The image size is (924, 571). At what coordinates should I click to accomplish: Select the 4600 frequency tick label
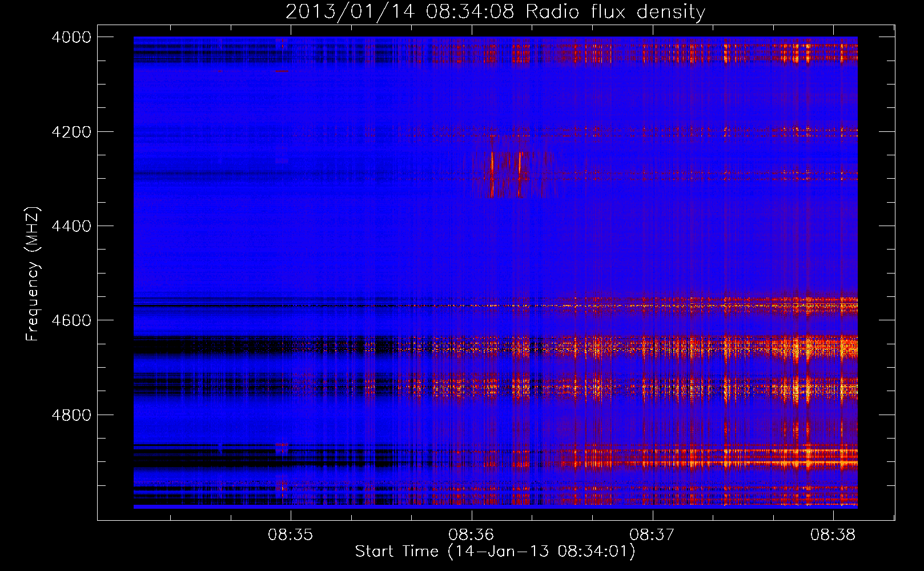click(x=71, y=320)
